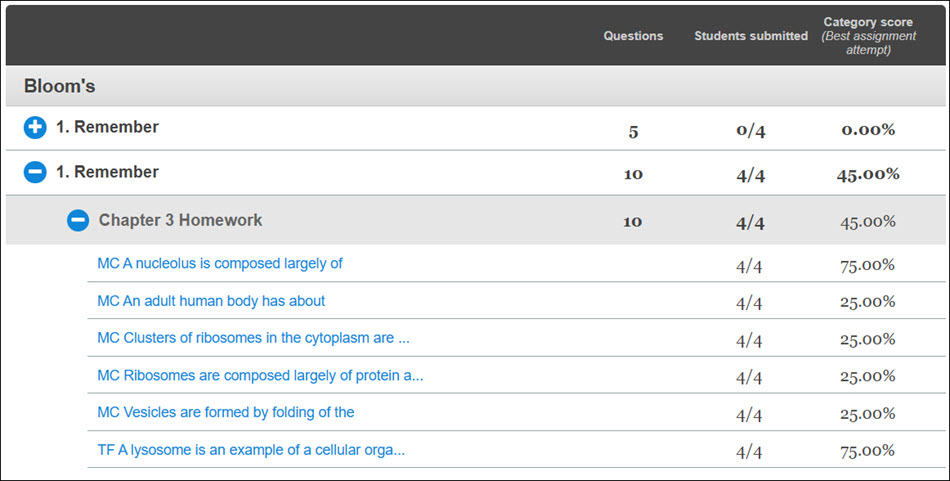
Task: Click the Chapter 3 Homework title text
Action: 181,220
